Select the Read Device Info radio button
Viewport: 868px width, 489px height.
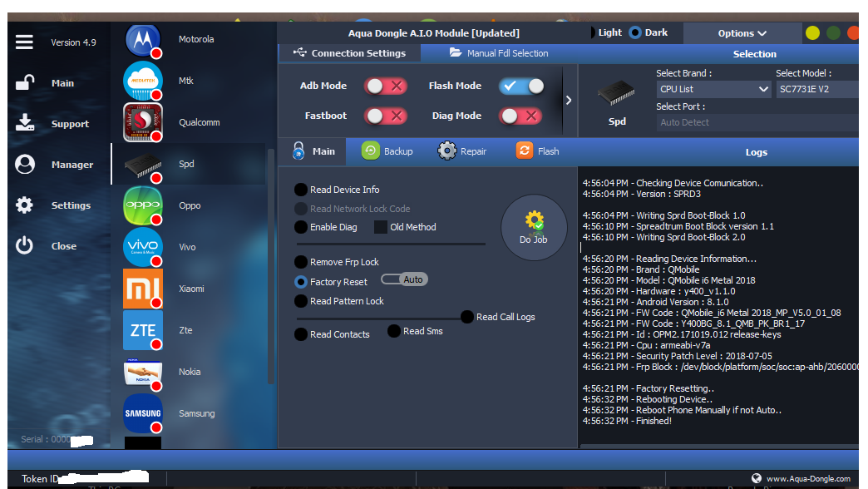[301, 190]
